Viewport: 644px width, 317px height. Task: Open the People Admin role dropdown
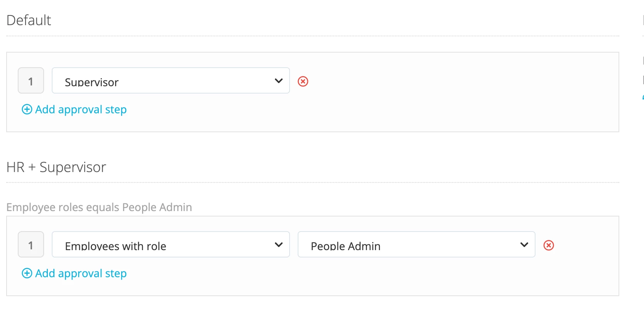point(416,244)
